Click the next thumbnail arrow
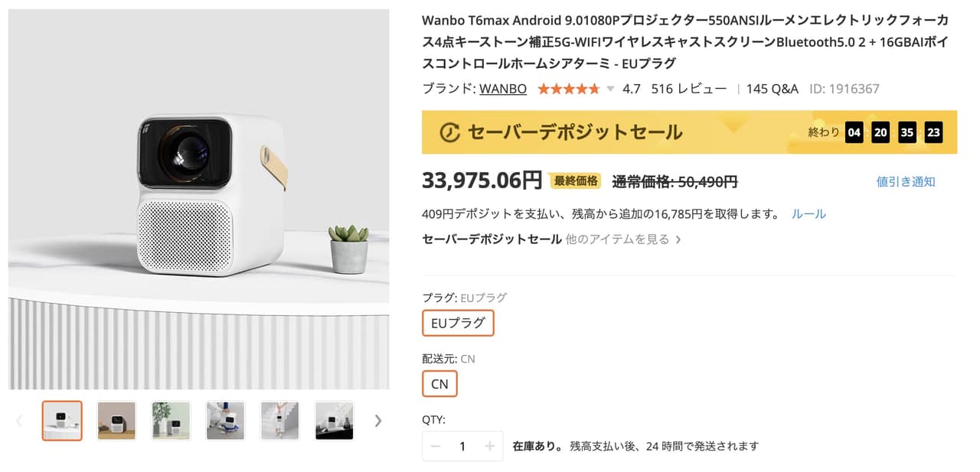Image resolution: width=980 pixels, height=472 pixels. coord(377,421)
